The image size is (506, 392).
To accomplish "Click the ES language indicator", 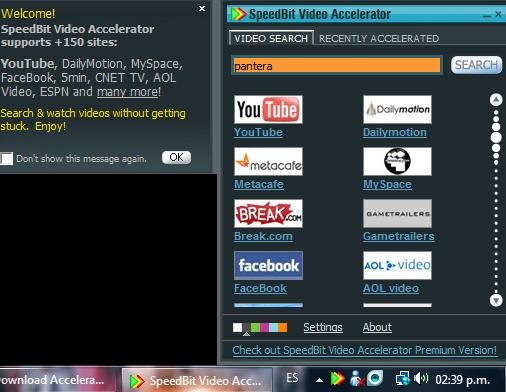I will click(x=292, y=378).
